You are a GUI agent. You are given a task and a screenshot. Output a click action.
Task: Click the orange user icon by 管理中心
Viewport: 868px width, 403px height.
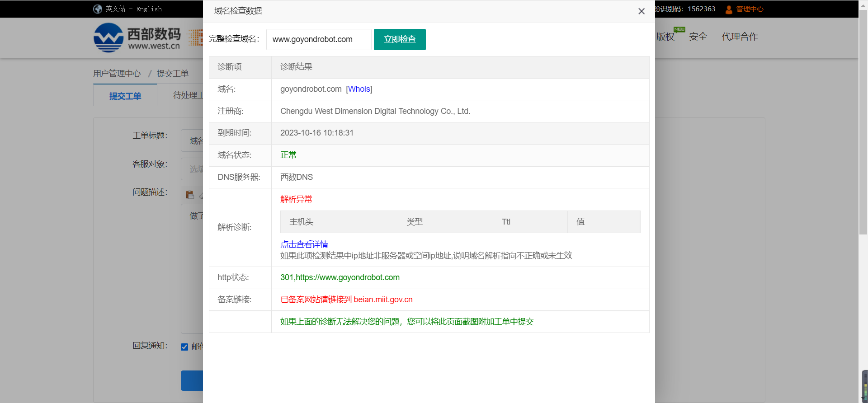click(728, 9)
